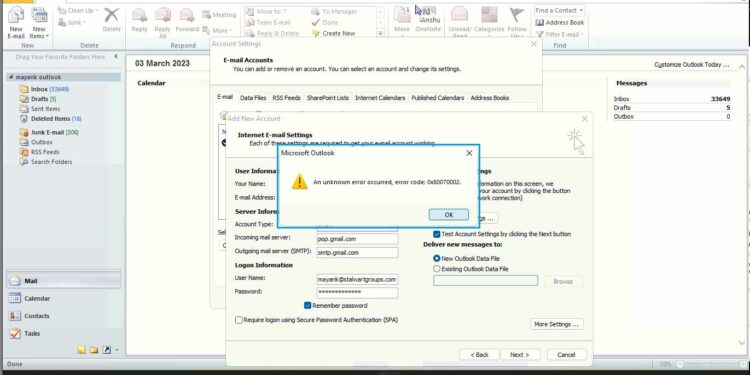Select the Reply & Delete quick step

(273, 33)
